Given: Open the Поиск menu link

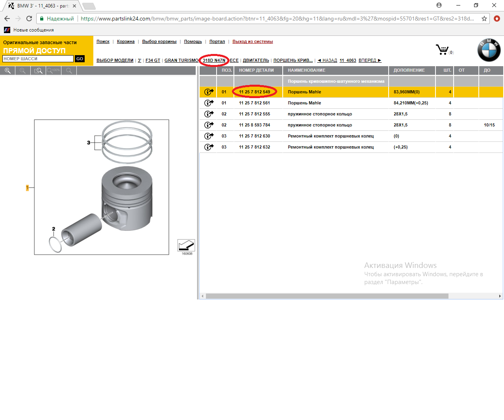Looking at the screenshot, I should click(x=103, y=41).
